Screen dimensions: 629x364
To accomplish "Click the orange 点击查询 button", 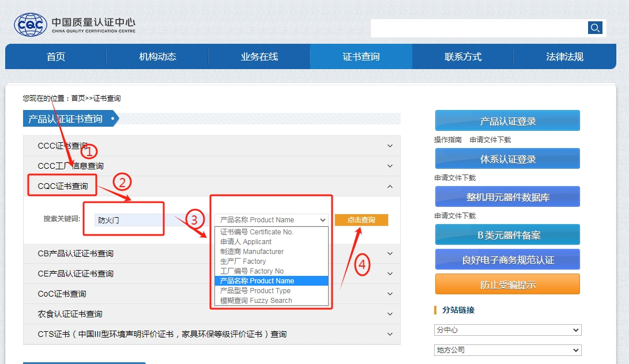I will [361, 219].
